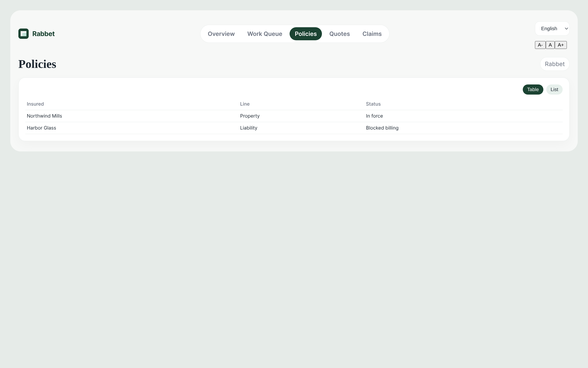The width and height of the screenshot is (588, 368).
Task: Decrease font size with A- button
Action: 540,45
